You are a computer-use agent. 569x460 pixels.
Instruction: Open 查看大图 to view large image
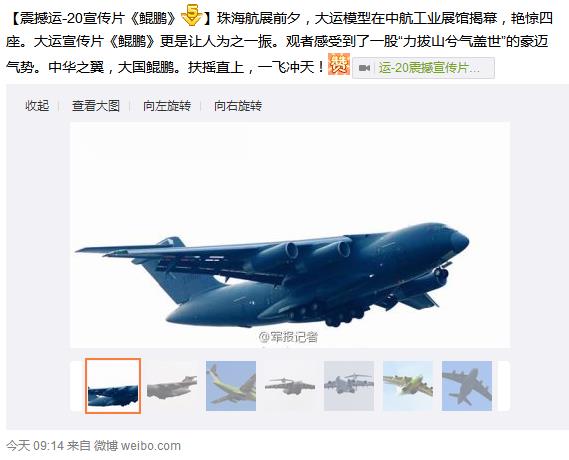tap(96, 106)
